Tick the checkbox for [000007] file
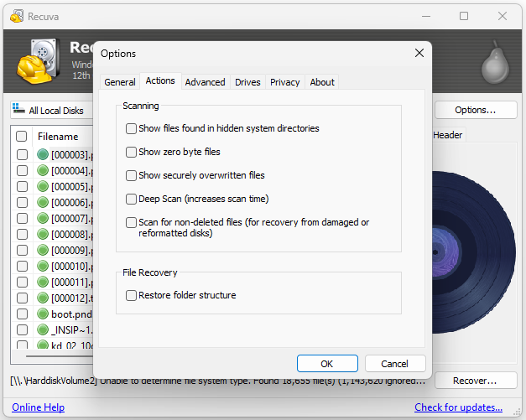 pyautogui.click(x=22, y=218)
